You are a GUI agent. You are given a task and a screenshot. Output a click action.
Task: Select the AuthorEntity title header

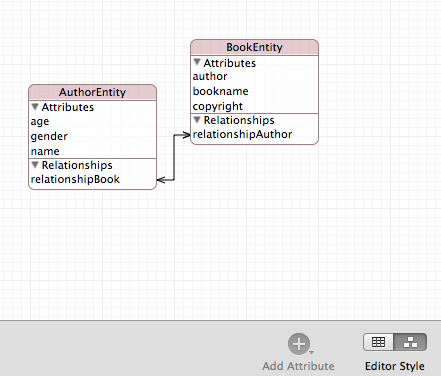[x=92, y=92]
